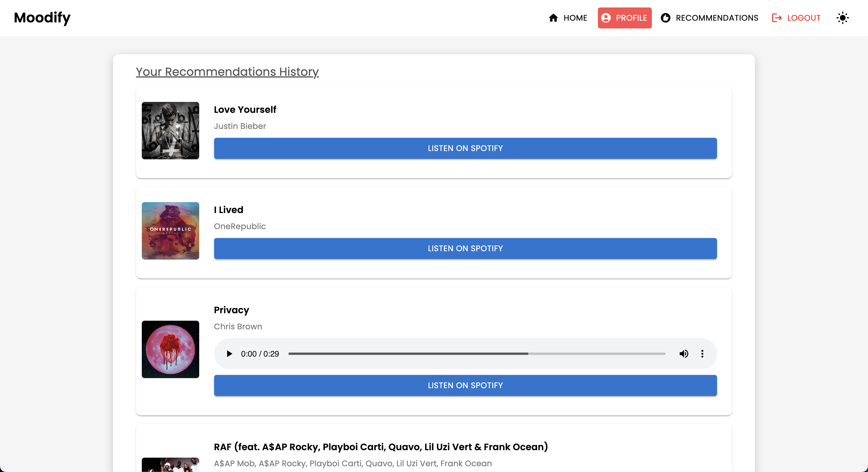Image resolution: width=868 pixels, height=472 pixels.
Task: Listen to Privacy on Spotify
Action: pyautogui.click(x=465, y=385)
